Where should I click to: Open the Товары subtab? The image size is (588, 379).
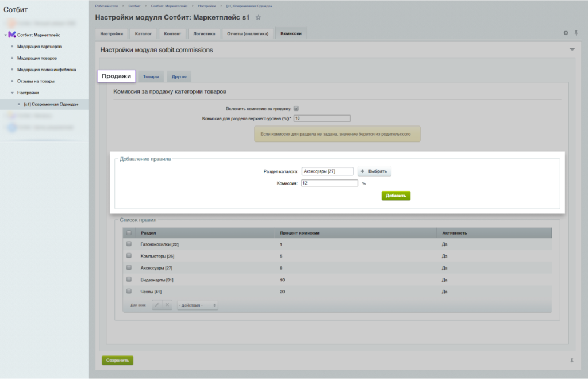(x=151, y=76)
